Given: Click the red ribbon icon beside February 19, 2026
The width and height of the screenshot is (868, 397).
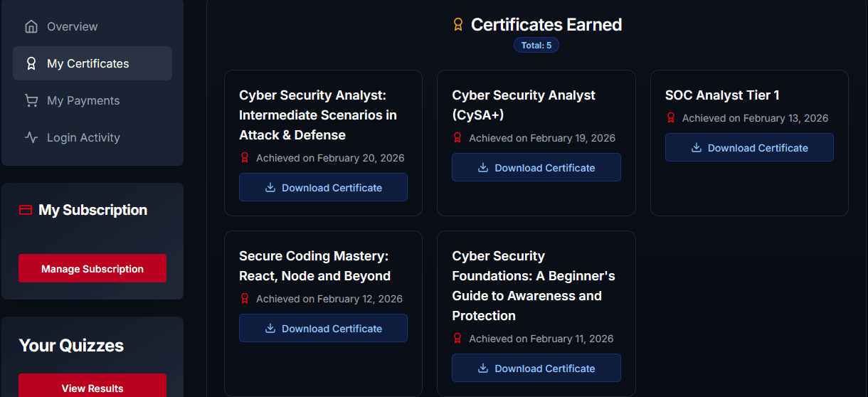Looking at the screenshot, I should pyautogui.click(x=457, y=138).
